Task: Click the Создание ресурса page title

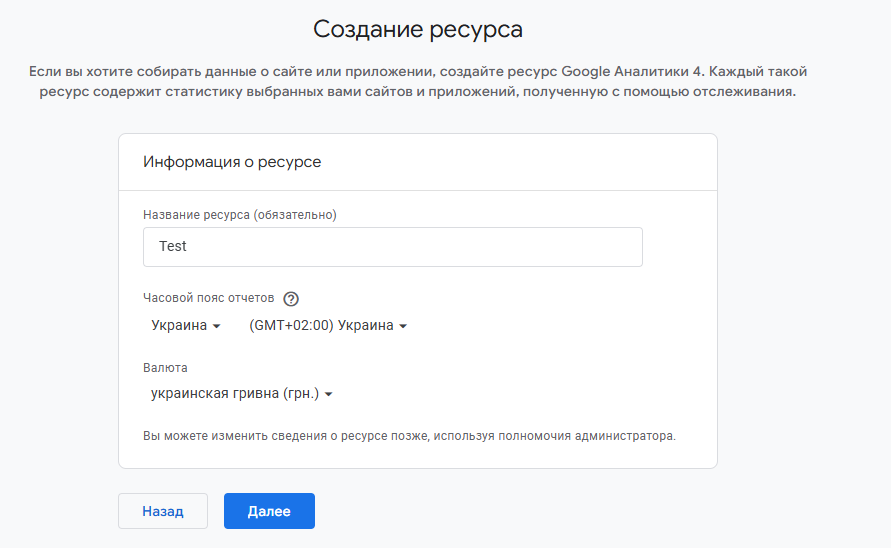Action: pyautogui.click(x=417, y=29)
